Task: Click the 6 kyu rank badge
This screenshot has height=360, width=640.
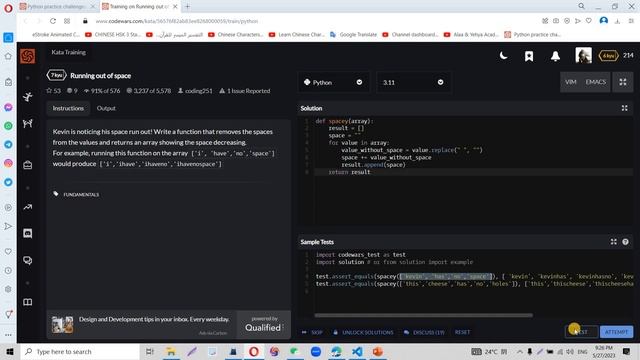Action: point(608,56)
